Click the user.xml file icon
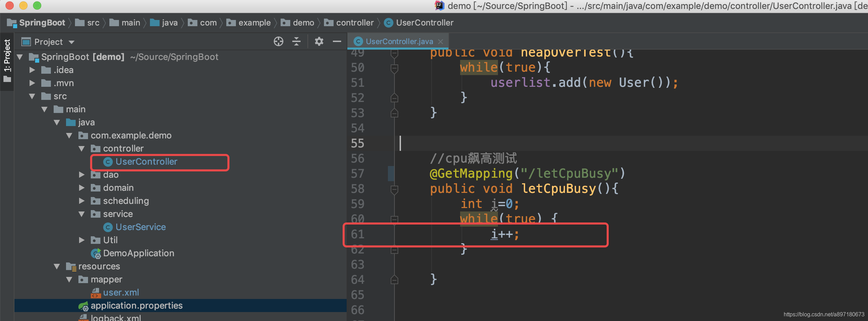Image resolution: width=868 pixels, height=321 pixels. (x=96, y=292)
